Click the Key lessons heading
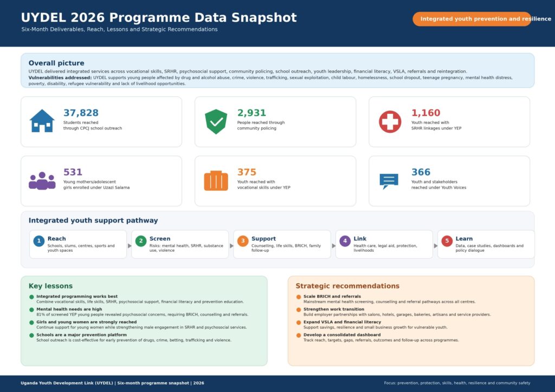The height and width of the screenshot is (392, 555). point(50,286)
